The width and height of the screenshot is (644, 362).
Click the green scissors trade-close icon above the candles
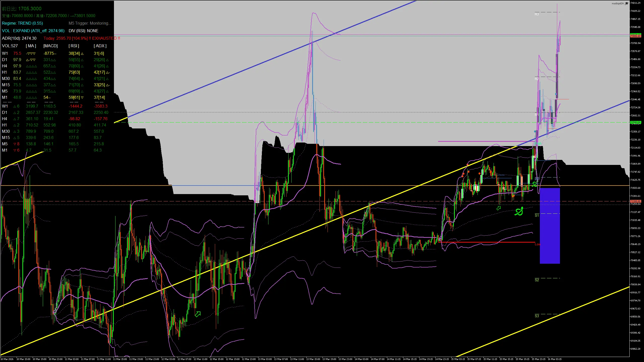[x=535, y=184]
